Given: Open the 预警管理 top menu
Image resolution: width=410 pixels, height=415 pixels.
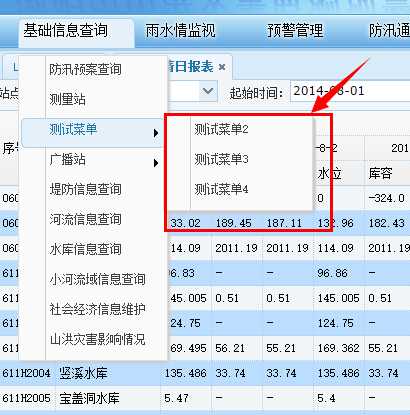Looking at the screenshot, I should 295,31.
